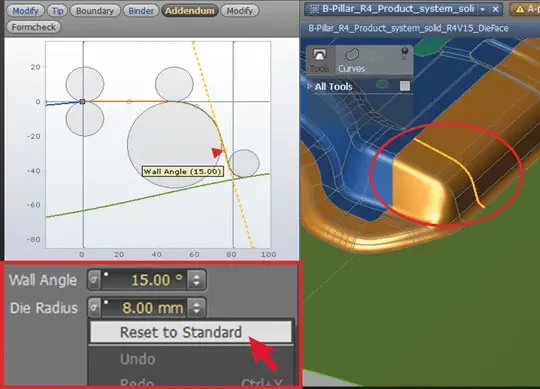
Task: Toggle the gray square checkbox beside All Tools
Action: [405, 86]
